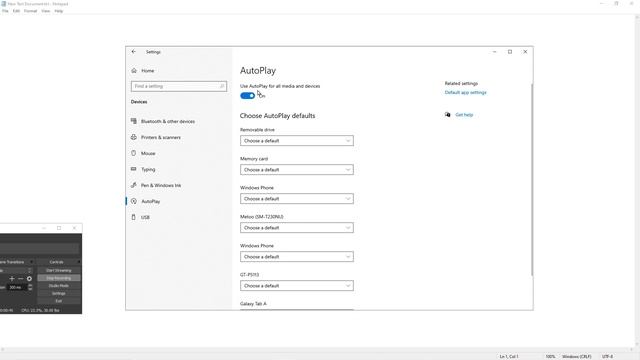Click the Find a setting search box
640x360 pixels.
(x=179, y=86)
